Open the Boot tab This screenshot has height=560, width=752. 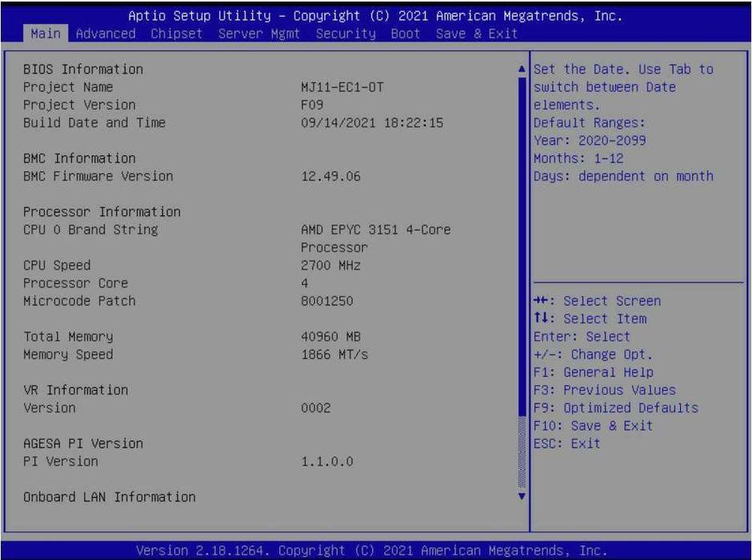pyautogui.click(x=406, y=34)
